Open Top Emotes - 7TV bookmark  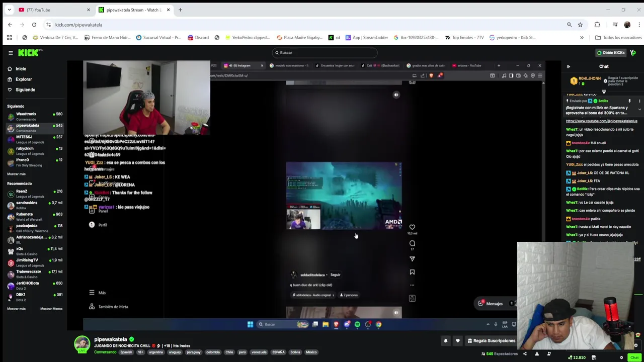point(464,37)
